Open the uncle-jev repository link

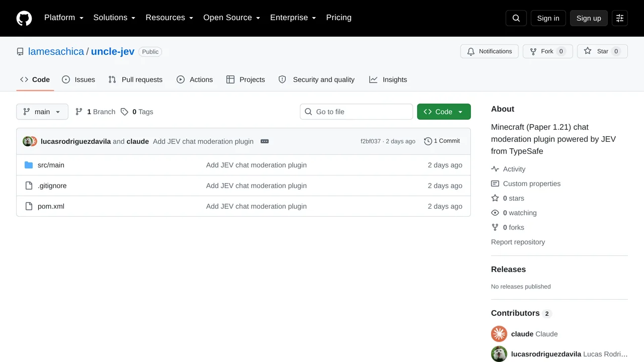[113, 52]
